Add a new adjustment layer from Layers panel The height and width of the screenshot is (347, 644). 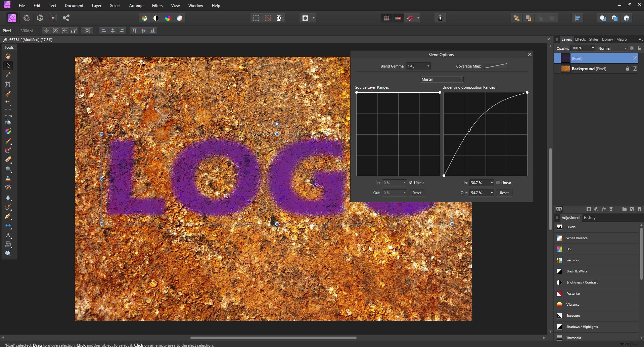point(596,209)
